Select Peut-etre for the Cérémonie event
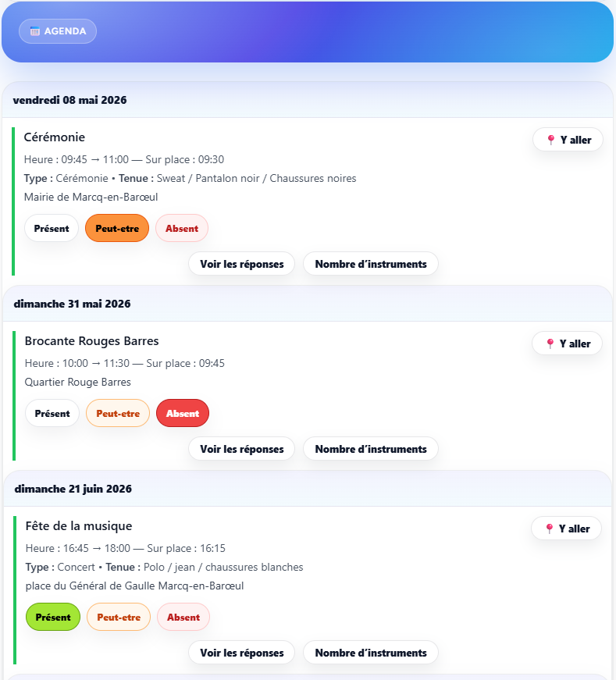 (x=116, y=229)
